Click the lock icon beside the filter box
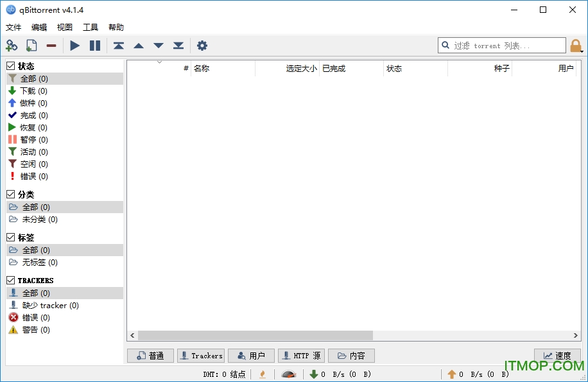 coord(576,46)
